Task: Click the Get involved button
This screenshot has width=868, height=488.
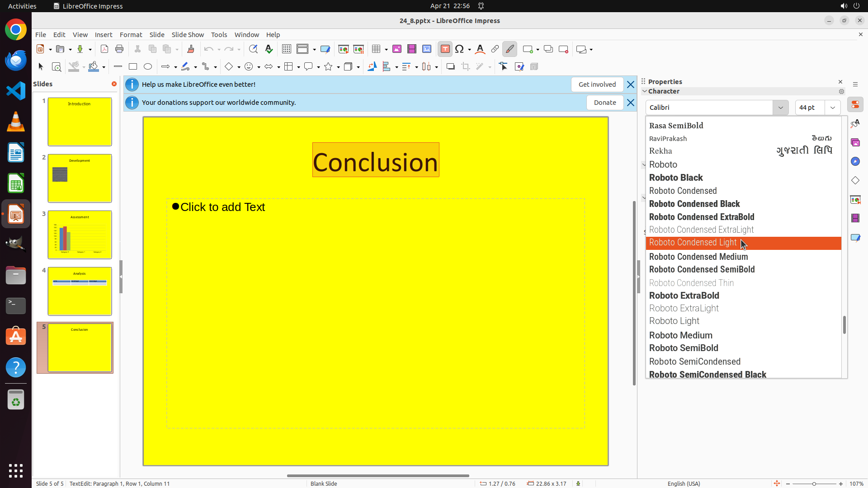Action: [x=597, y=84]
